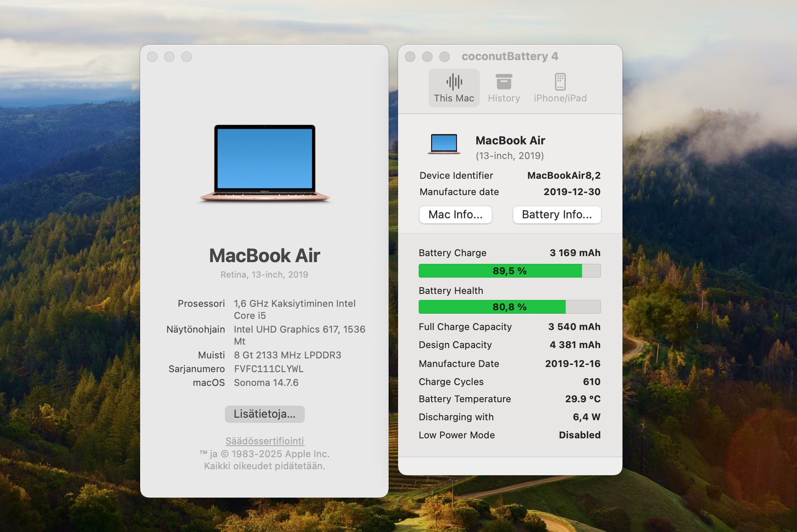Minimize the About This Mac window
This screenshot has height=532, width=797.
[x=169, y=57]
